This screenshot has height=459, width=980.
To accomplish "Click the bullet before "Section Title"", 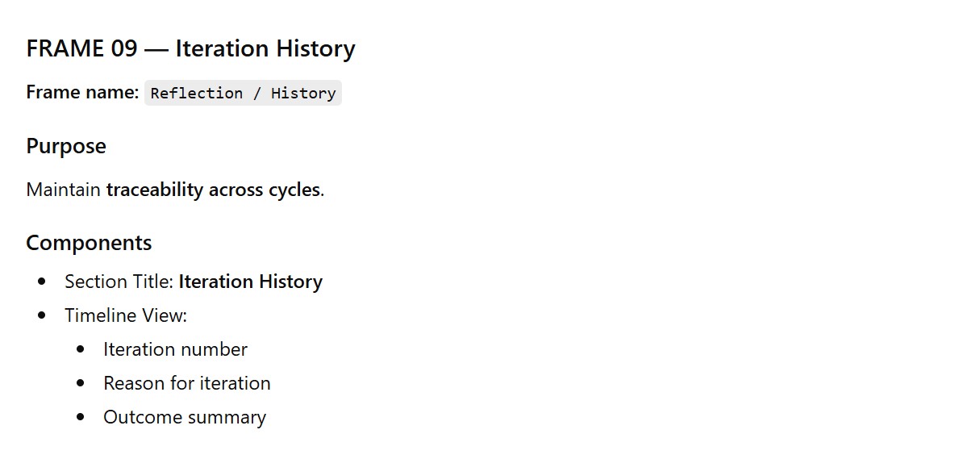I will (42, 282).
